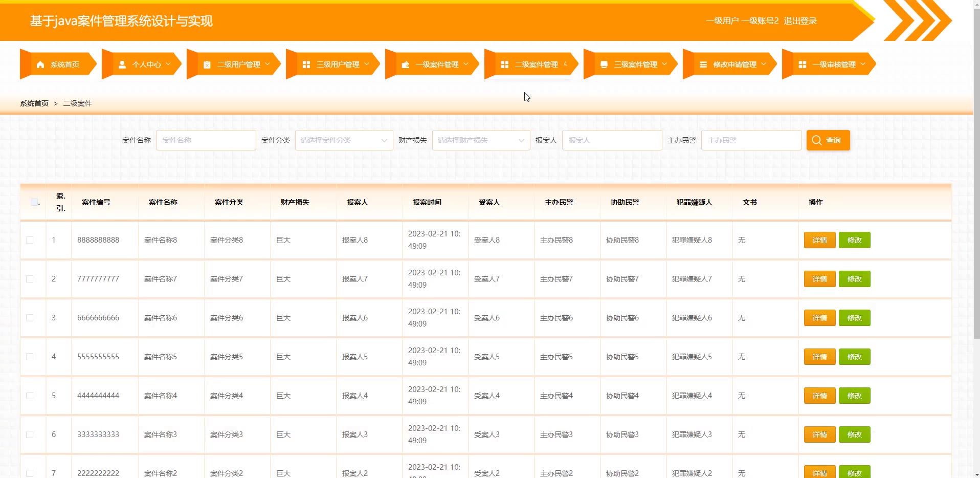
Task: Open the 一级审核管理 menu
Action: pos(830,64)
